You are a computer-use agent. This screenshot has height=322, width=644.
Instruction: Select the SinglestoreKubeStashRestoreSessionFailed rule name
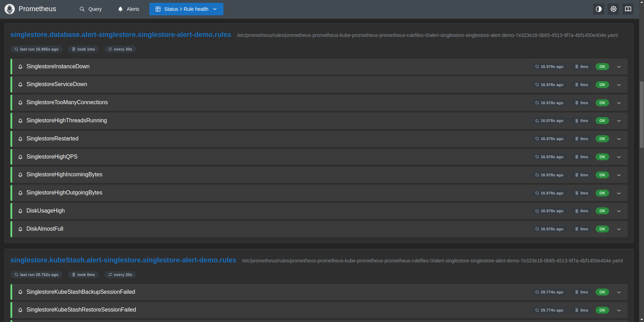tap(81, 310)
